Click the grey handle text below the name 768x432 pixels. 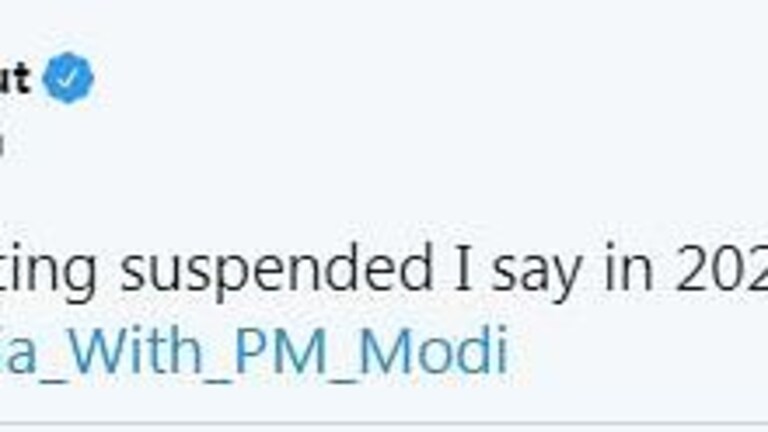[x=3, y=145]
